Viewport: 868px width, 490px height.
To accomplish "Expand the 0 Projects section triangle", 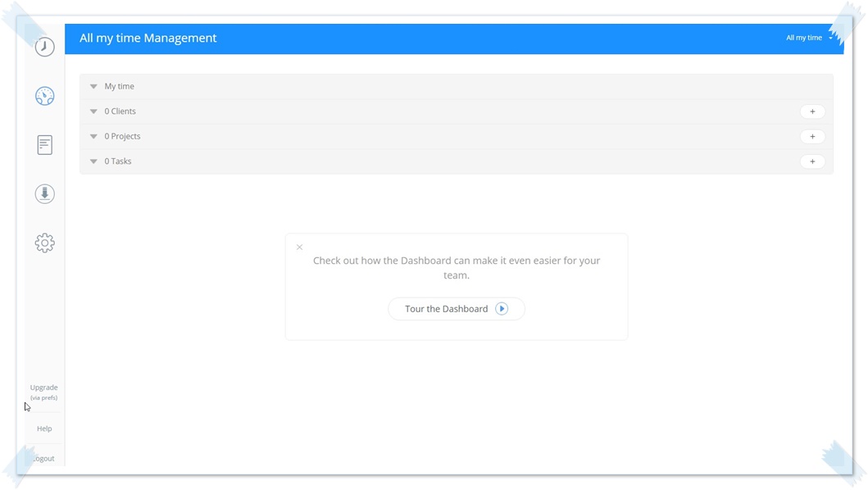I will 93,137.
